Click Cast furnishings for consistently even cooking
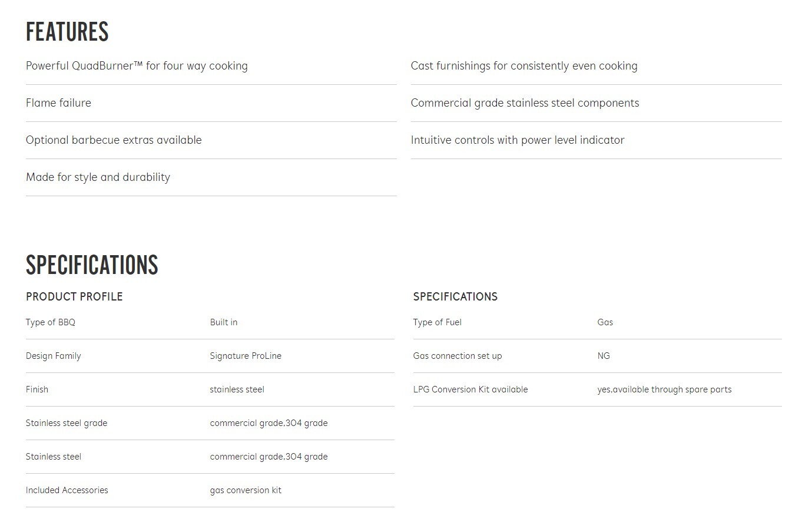The image size is (812, 525). (x=524, y=66)
